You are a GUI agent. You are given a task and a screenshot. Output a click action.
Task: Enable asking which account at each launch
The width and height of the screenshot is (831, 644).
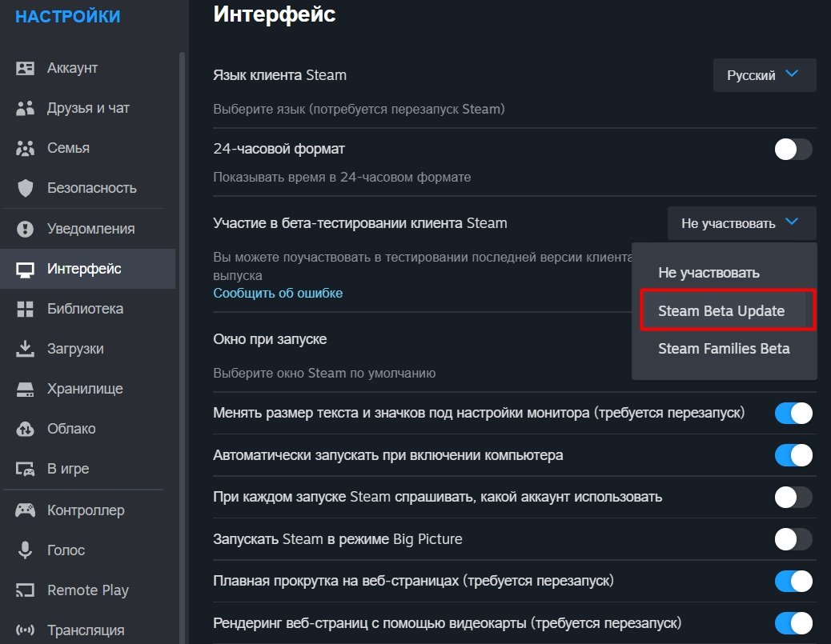point(793,497)
